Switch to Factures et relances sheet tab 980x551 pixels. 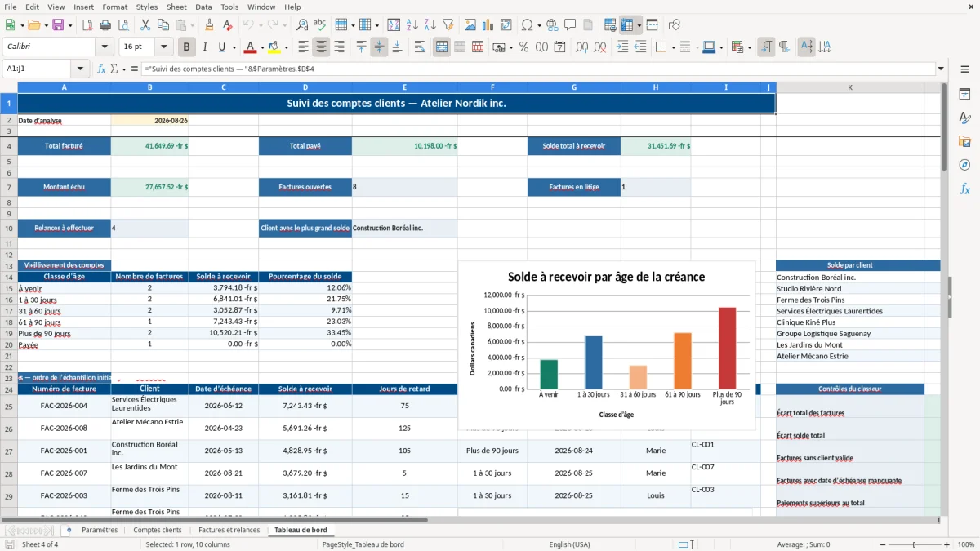click(229, 530)
